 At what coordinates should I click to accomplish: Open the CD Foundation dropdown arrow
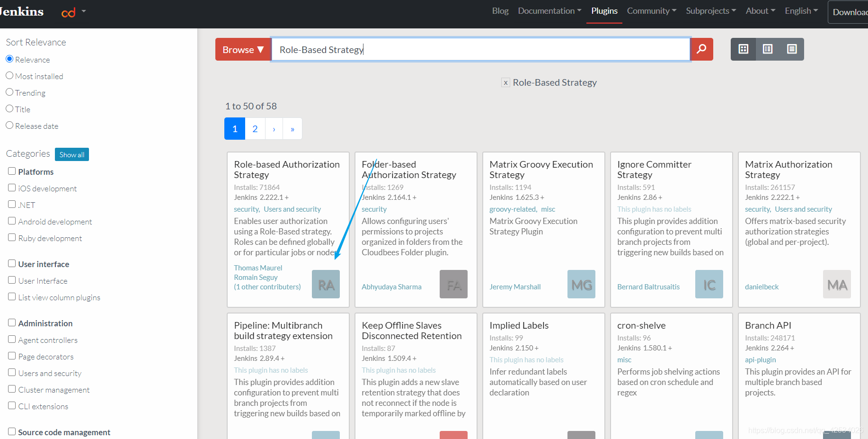84,11
